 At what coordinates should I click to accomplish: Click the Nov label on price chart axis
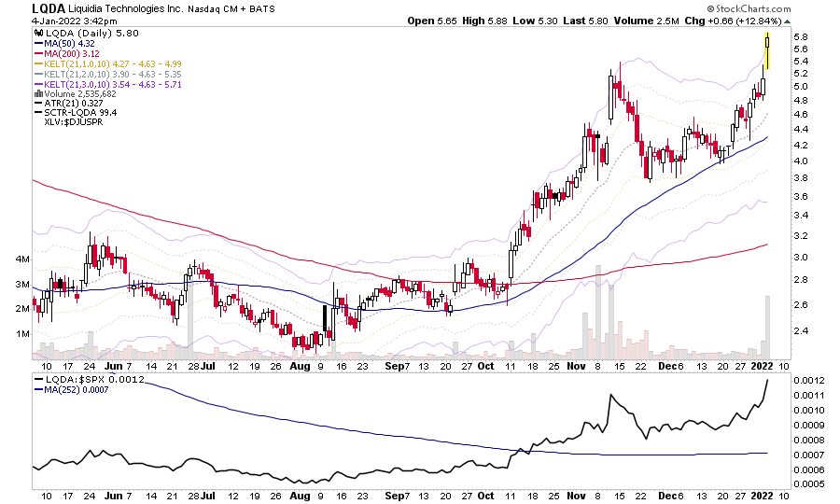[576, 367]
